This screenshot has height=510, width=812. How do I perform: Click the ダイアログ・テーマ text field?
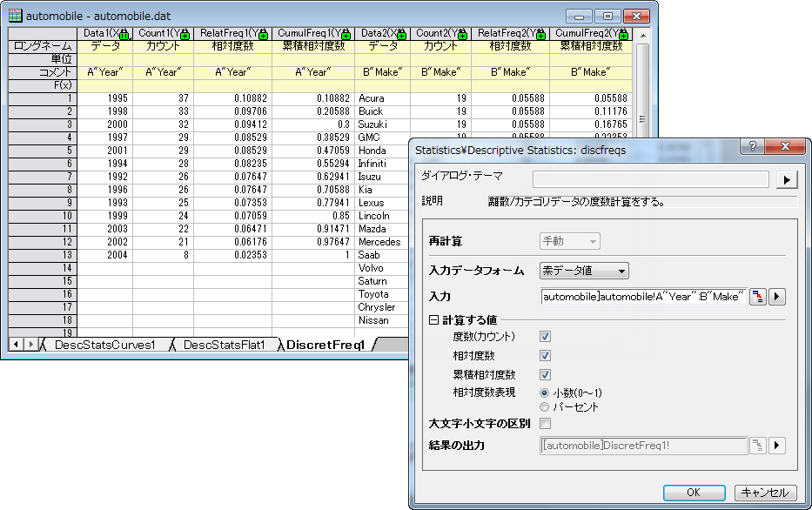(650, 179)
